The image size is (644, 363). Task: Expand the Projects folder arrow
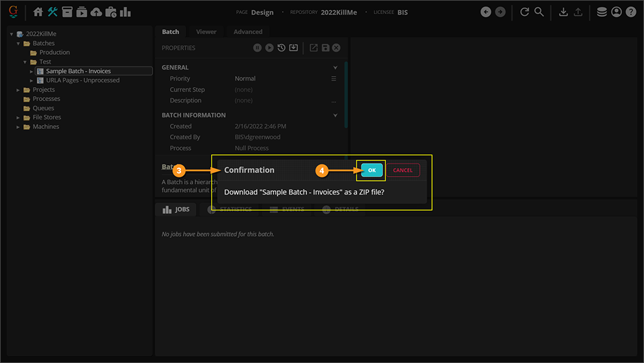point(18,90)
